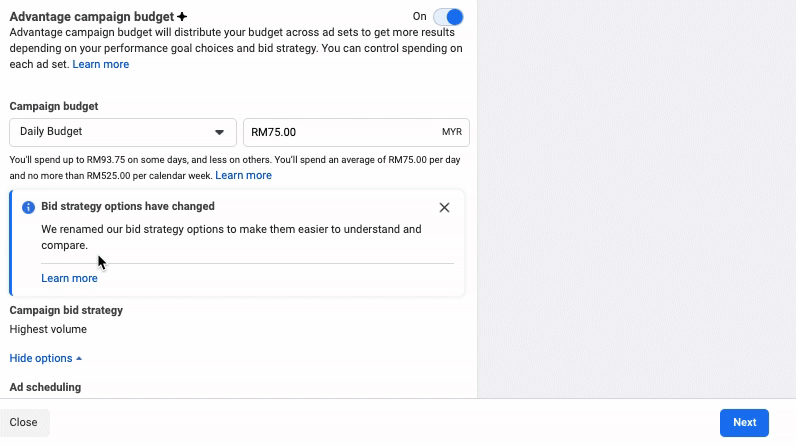Image resolution: width=796 pixels, height=446 pixels.
Task: Open the Daily Budget type dropdown
Action: [122, 132]
